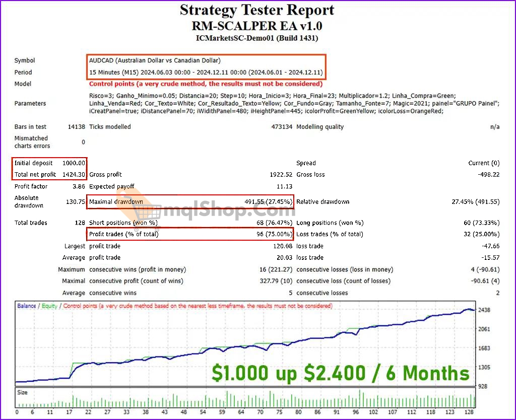Click the Profit factor 3.86 value
The image size is (516, 420).
[x=79, y=186]
